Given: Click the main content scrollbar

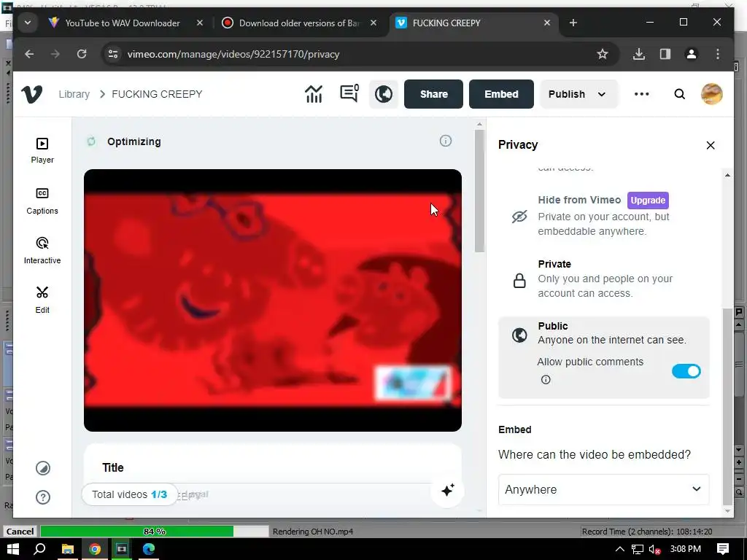Looking at the screenshot, I should click(479, 190).
